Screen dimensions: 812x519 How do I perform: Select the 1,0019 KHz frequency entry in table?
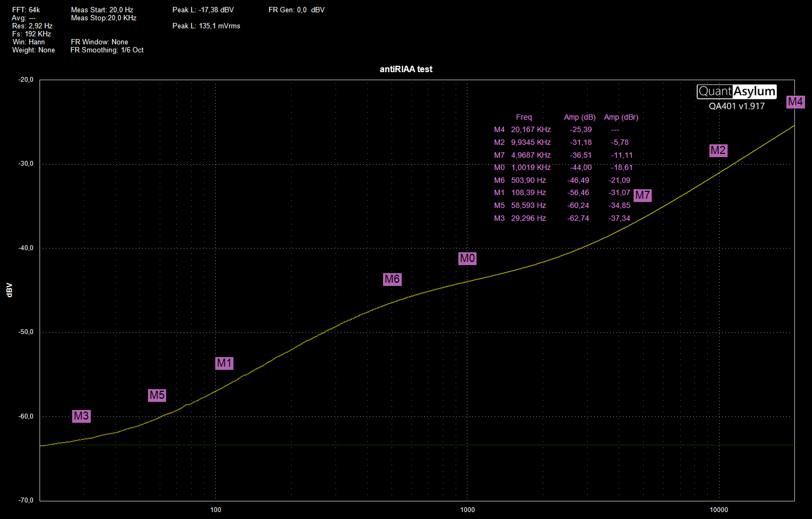(530, 167)
